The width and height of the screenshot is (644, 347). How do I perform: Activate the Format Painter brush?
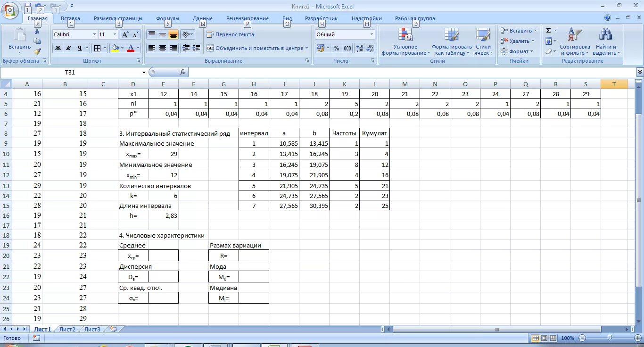[37, 51]
